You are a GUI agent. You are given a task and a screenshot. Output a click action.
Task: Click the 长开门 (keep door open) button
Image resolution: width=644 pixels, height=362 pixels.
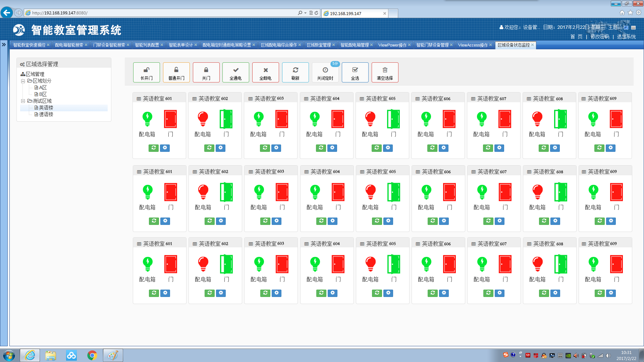[147, 72]
